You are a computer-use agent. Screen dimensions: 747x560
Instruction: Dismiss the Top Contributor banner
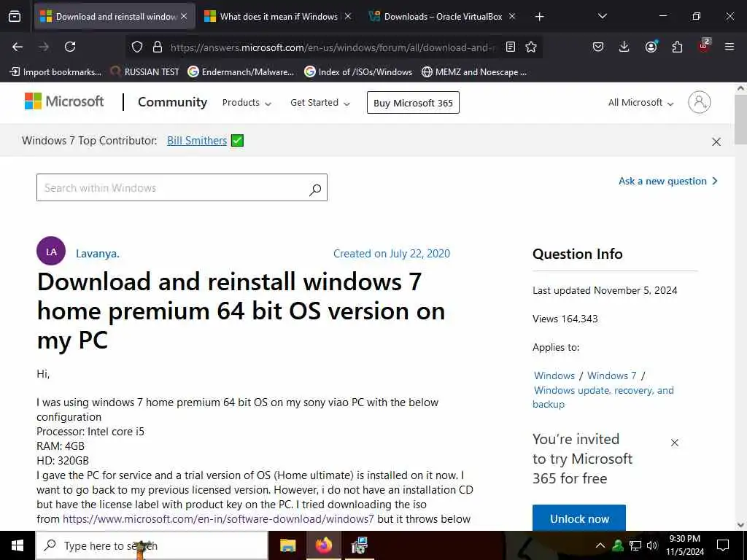(x=716, y=142)
